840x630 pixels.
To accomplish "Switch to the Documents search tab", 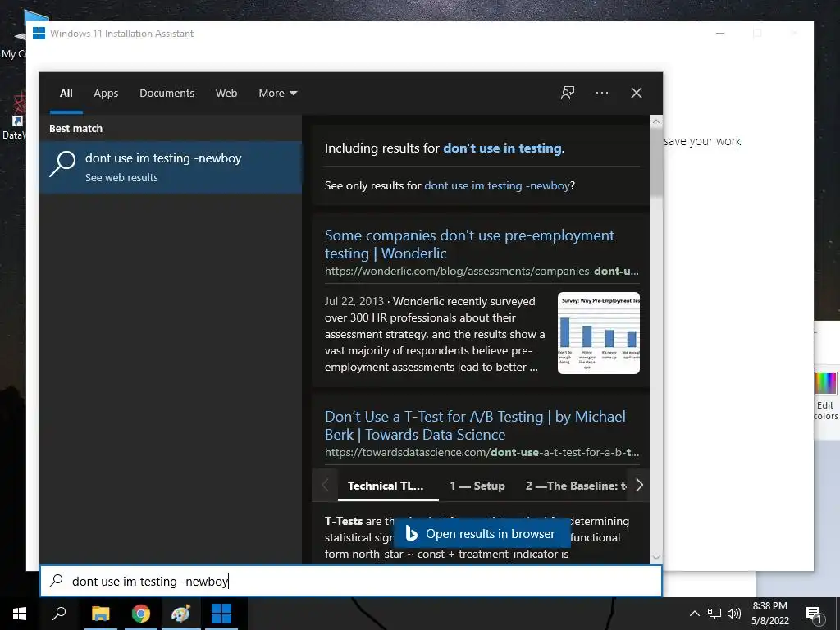I will pos(167,94).
